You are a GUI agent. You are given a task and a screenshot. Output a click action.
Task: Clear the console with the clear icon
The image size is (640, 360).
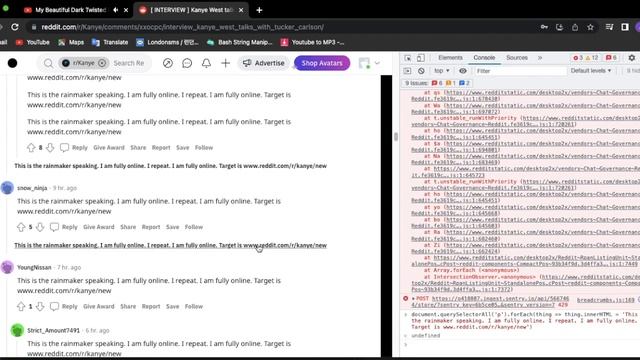pos(421,71)
